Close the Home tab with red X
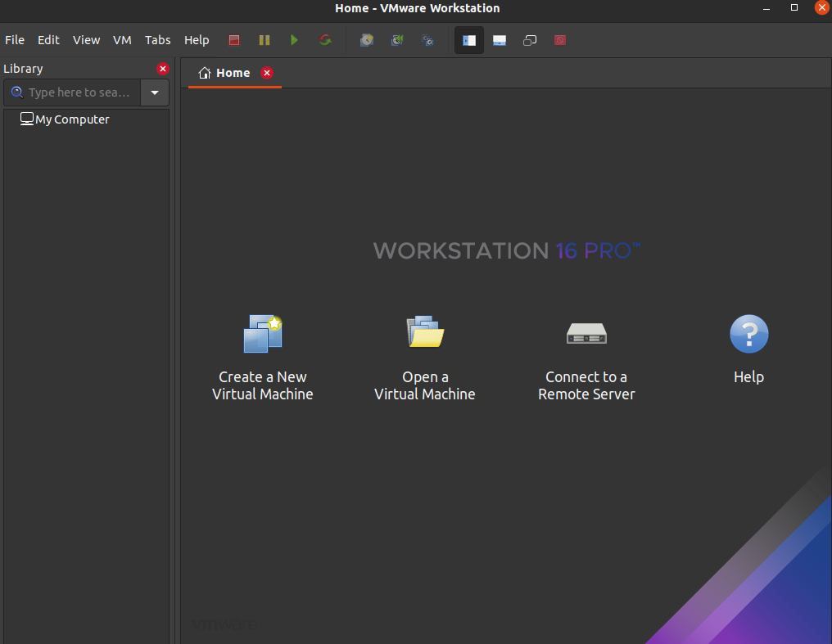 (267, 73)
